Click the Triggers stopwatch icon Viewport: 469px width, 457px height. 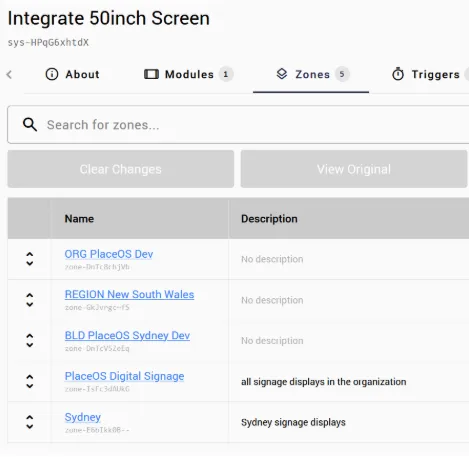pyautogui.click(x=398, y=74)
